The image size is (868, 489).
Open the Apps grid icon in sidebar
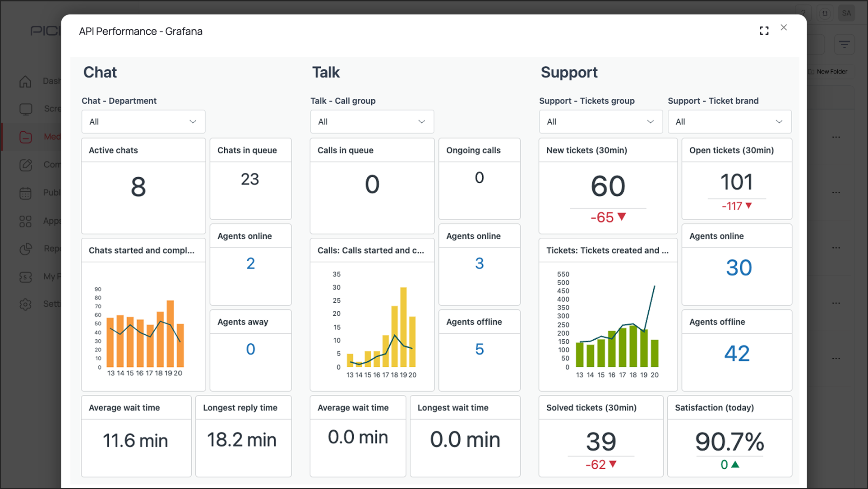26,221
